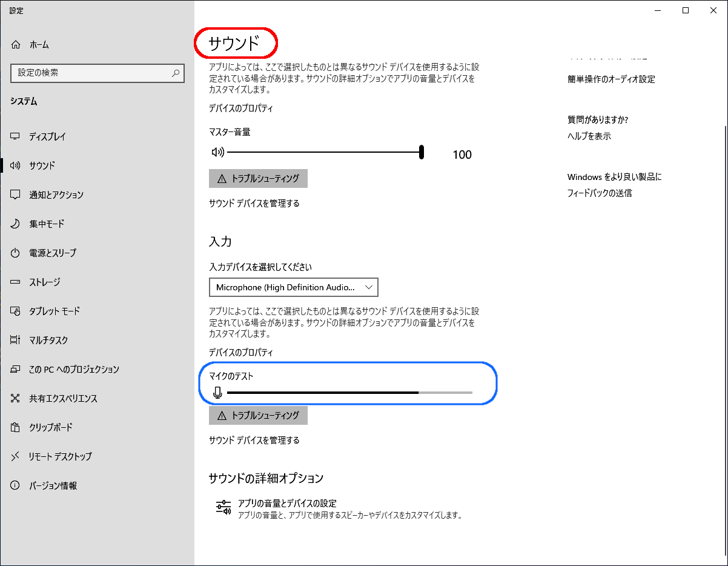Click the sound speaker icon in sidebar
728x566 pixels.
click(16, 165)
